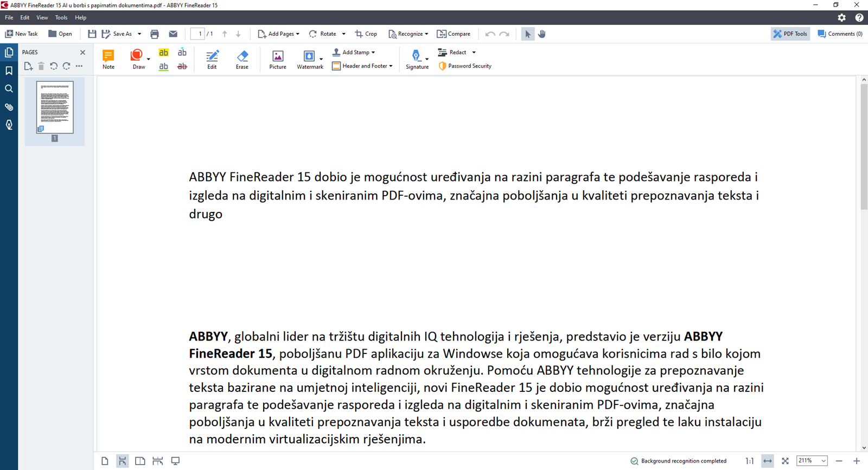Select the hand pan tool
The height and width of the screenshot is (470, 868).
tap(541, 34)
